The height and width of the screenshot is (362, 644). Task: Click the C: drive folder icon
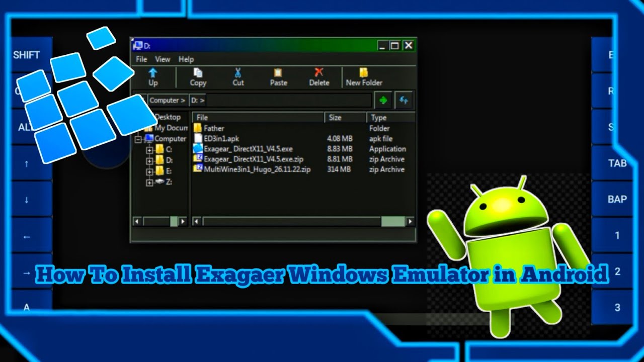point(160,149)
